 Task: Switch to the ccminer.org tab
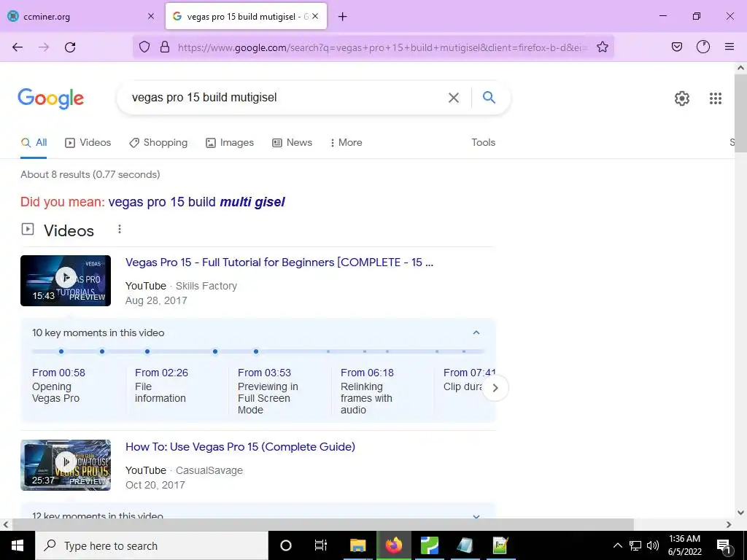[x=81, y=16]
